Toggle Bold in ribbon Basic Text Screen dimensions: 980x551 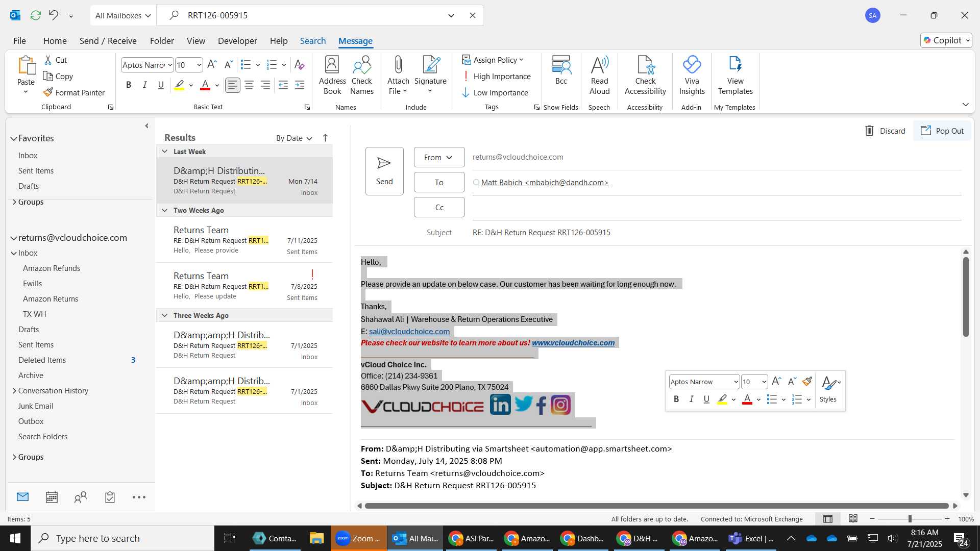point(129,85)
